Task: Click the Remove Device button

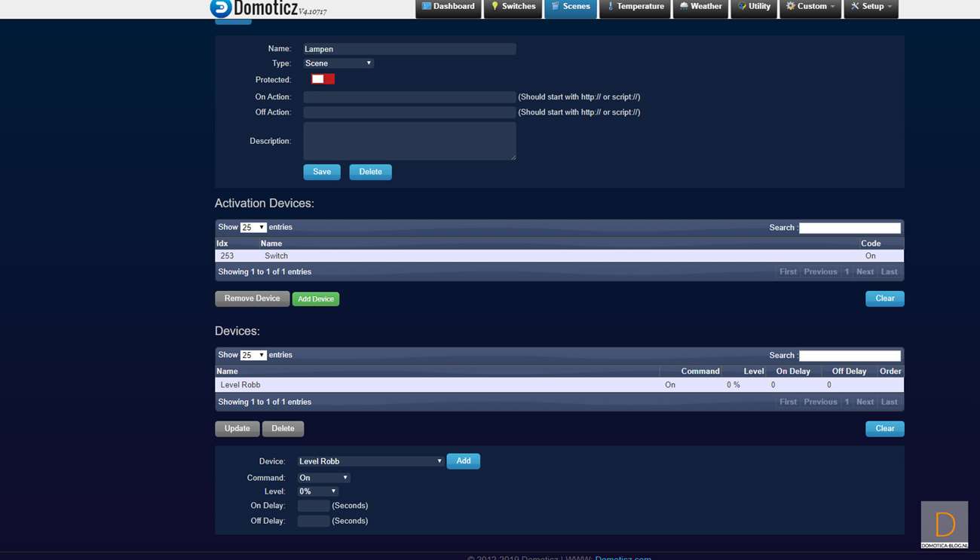Action: 252,298
